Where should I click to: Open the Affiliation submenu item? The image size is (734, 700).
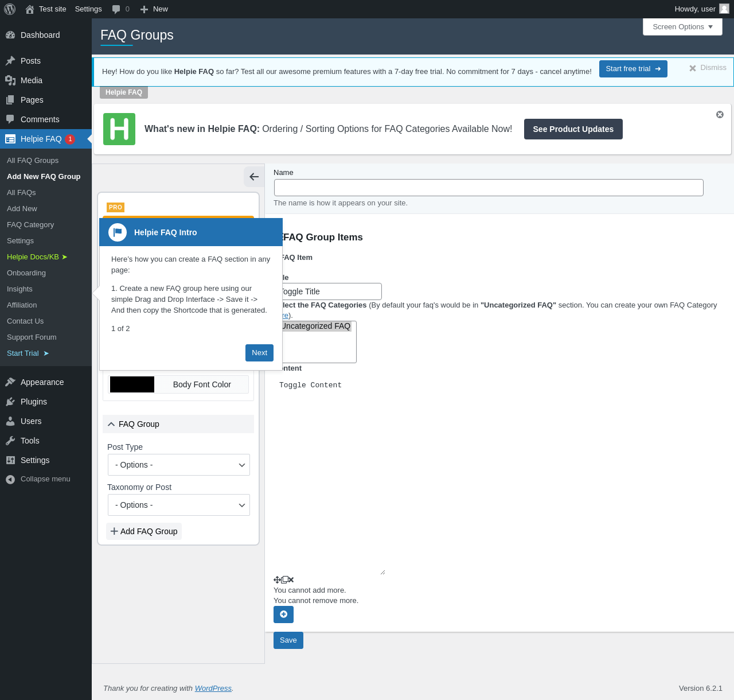click(x=22, y=305)
